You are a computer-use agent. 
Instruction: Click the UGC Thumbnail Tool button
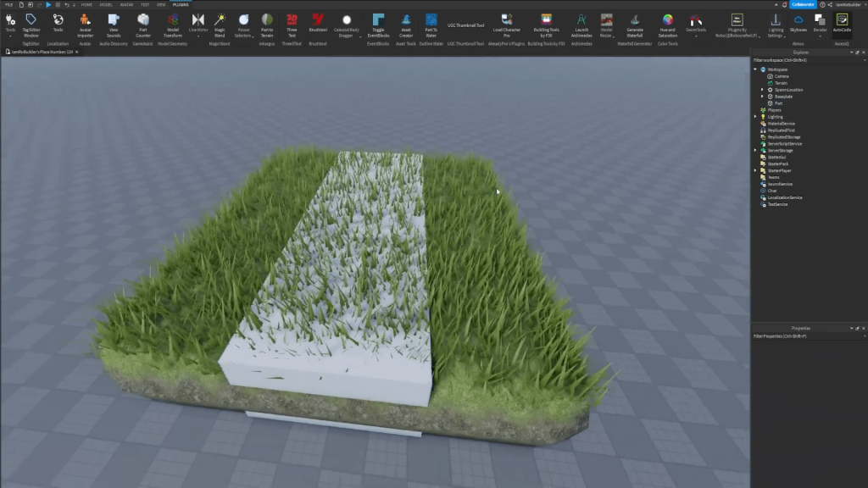465,25
